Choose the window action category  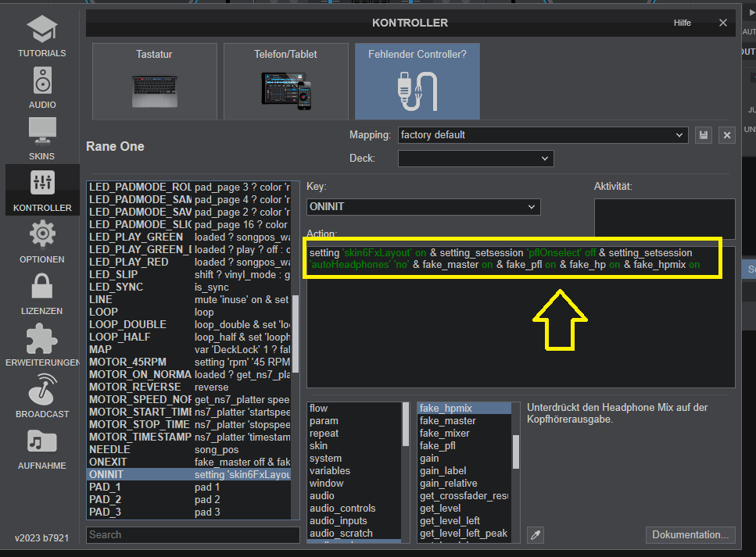(354, 484)
